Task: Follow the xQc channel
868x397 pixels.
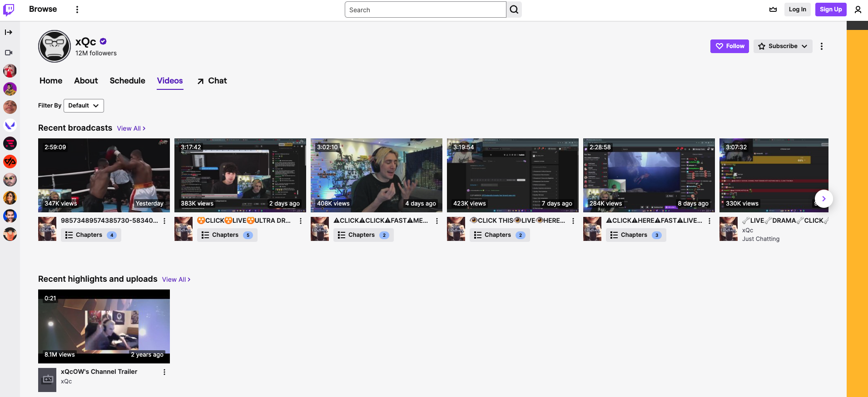Action: coord(729,46)
